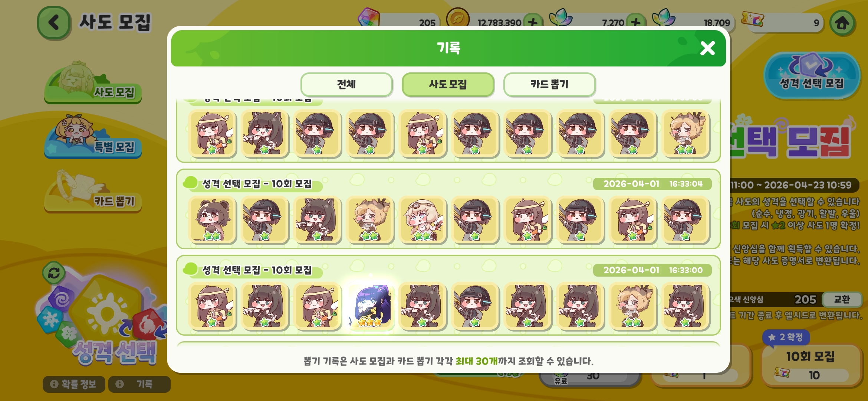Tap the recruitment ticket icon showing 9
Image resolution: width=868 pixels, height=401 pixels.
[x=753, y=19]
